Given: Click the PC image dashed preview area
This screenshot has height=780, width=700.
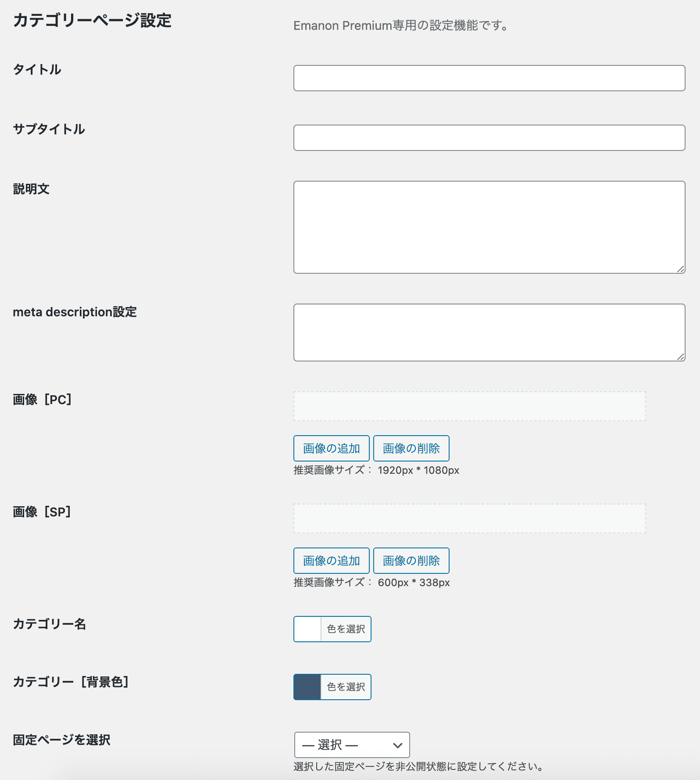Looking at the screenshot, I should pos(470,406).
